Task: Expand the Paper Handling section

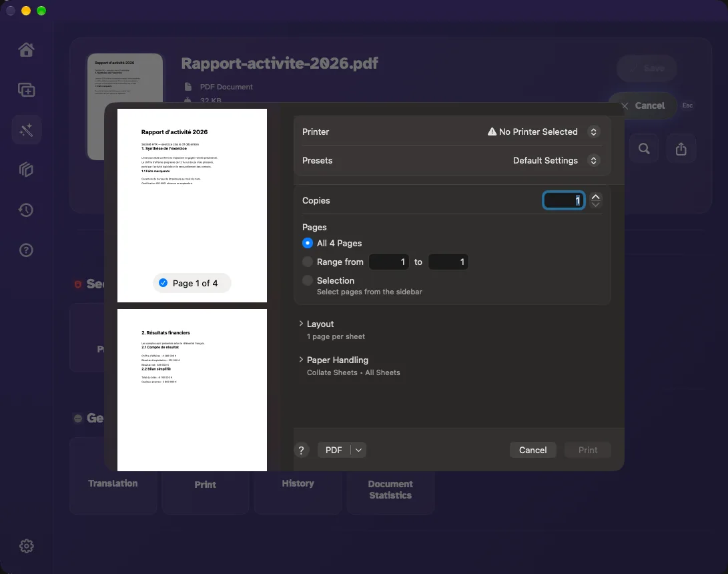Action: point(301,360)
